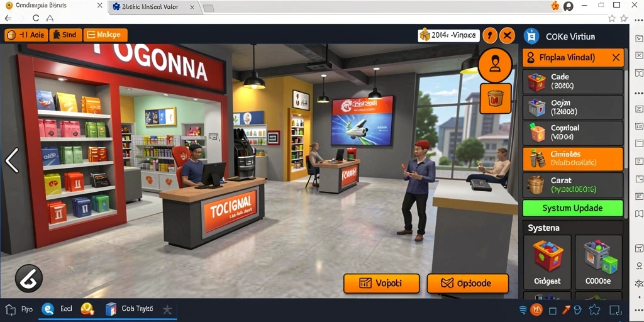
Task: Click the key icon beside 2014 Vinoice
Action: pos(489,35)
